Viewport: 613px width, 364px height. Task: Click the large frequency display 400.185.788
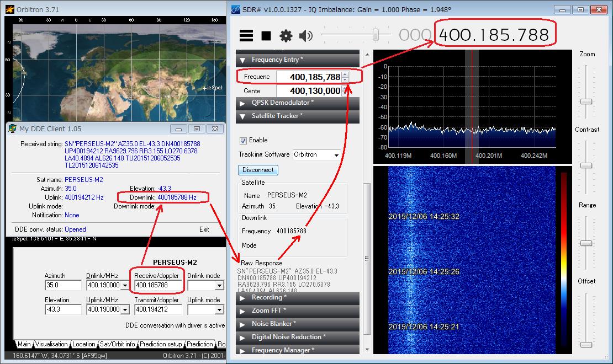[494, 35]
